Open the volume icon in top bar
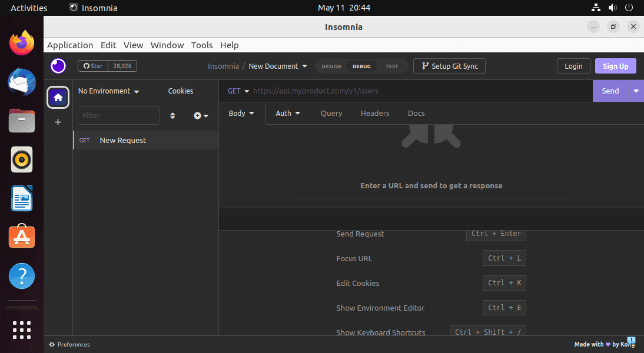The image size is (644, 353). pyautogui.click(x=612, y=8)
